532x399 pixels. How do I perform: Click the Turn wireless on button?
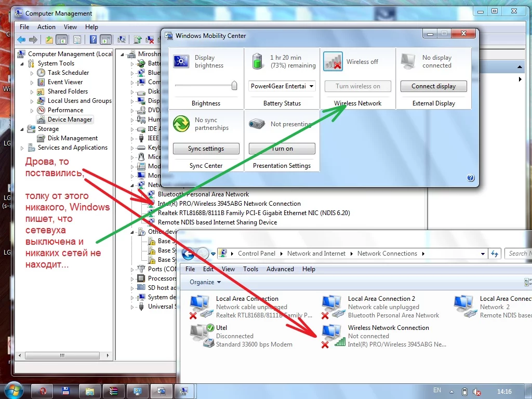point(357,86)
